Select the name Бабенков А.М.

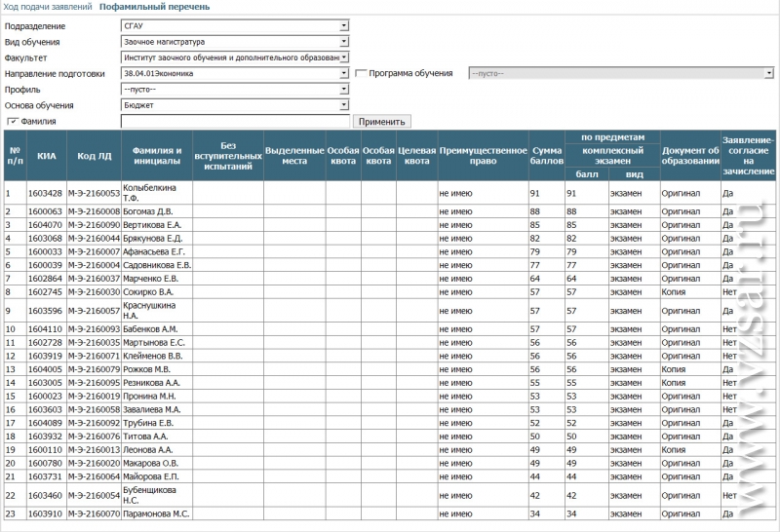point(150,329)
